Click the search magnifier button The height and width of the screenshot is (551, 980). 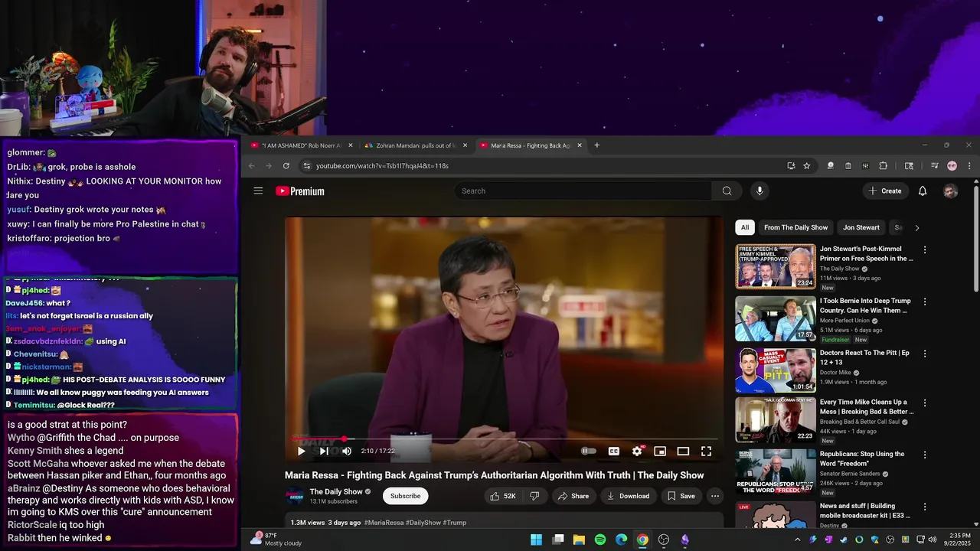[727, 191]
